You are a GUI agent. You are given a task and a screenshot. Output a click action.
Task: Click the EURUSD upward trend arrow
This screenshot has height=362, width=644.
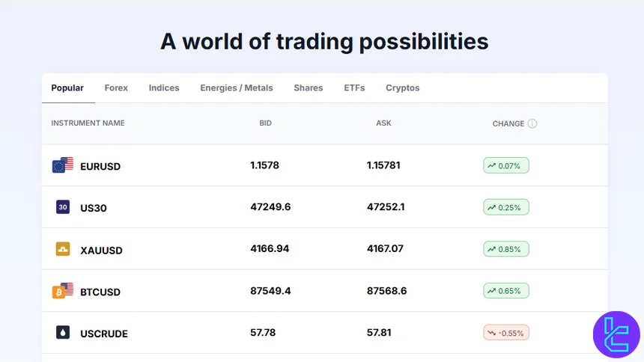[x=491, y=165]
